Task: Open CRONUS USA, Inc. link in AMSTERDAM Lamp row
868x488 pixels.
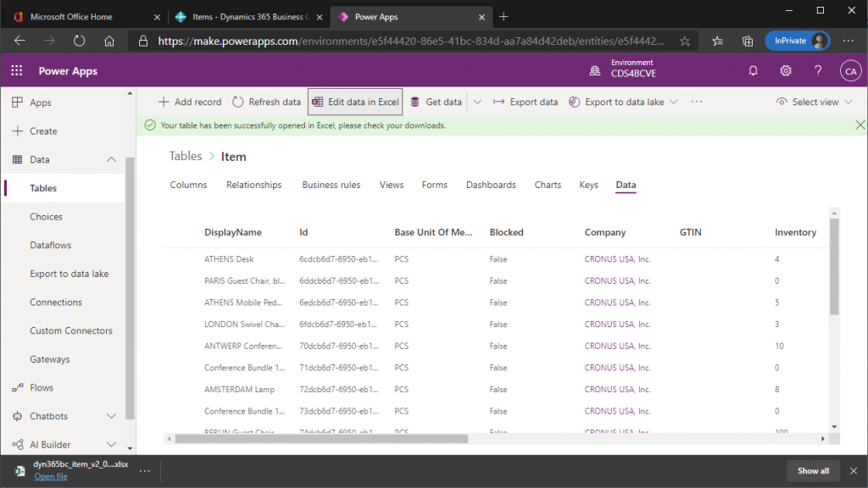Action: 617,390
